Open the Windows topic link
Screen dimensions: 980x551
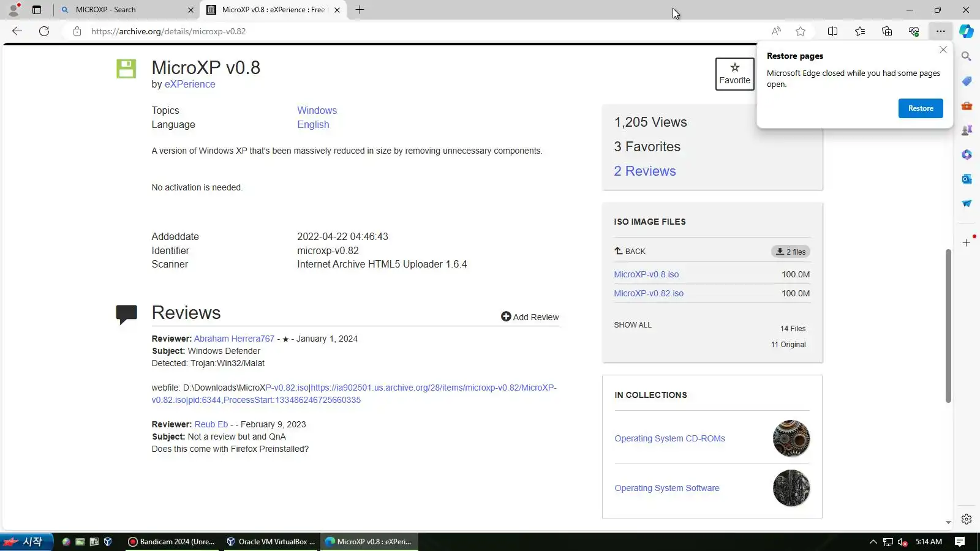317,111
